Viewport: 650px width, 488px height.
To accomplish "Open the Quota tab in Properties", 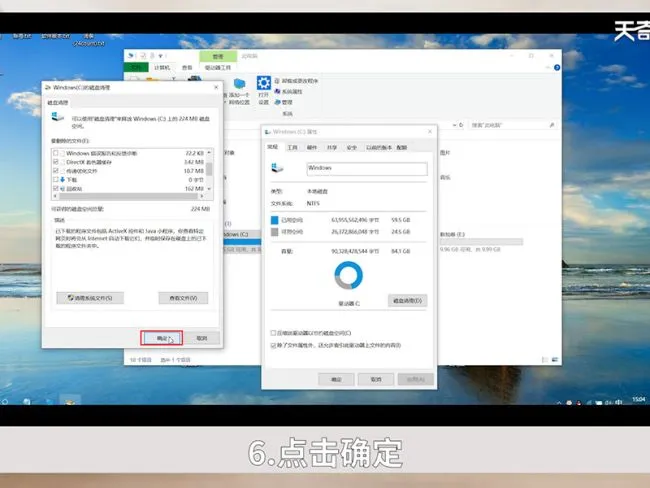I will click(402, 147).
